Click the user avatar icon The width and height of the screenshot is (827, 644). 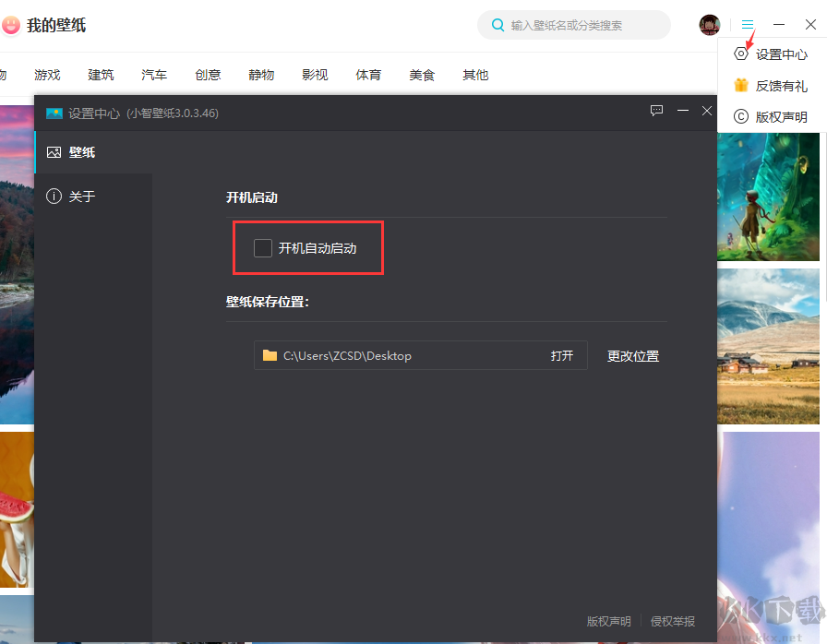(710, 25)
